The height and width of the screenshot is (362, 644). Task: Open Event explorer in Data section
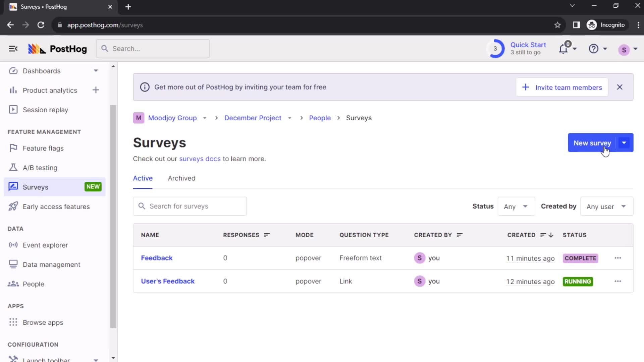tap(45, 245)
